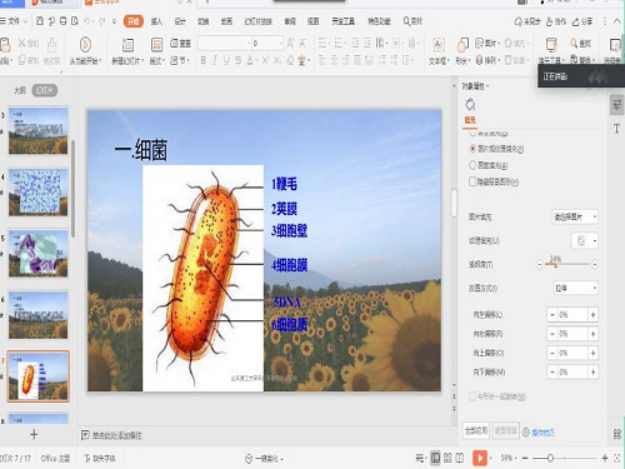
Task: Click the new slide icon
Action: click(x=127, y=45)
